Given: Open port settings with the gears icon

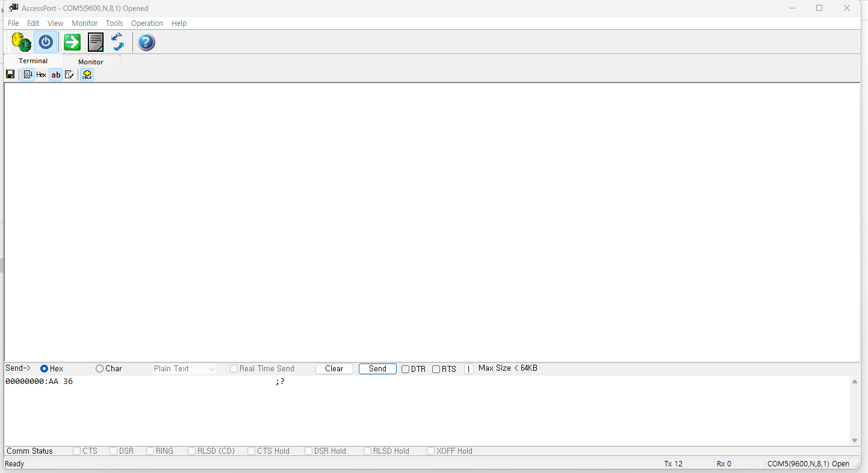Looking at the screenshot, I should (21, 43).
